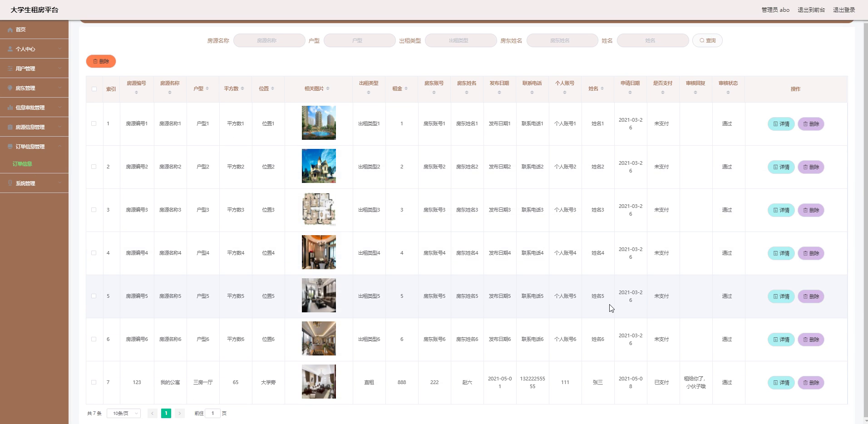Sort by 房东姓名 column arrows
The image size is (868, 424).
click(467, 93)
